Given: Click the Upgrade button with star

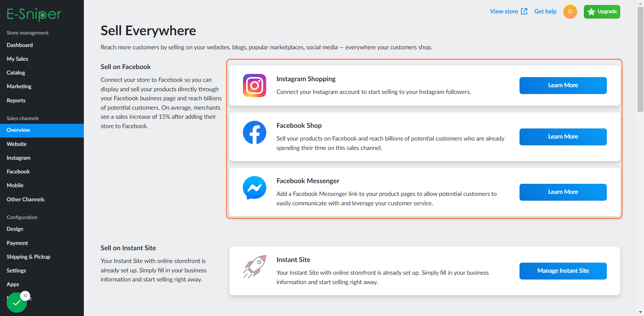Looking at the screenshot, I should pyautogui.click(x=602, y=12).
